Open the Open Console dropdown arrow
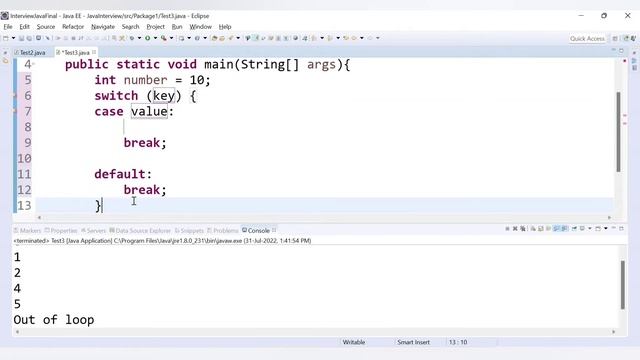Viewport: 640px width, 360px height. click(606, 229)
